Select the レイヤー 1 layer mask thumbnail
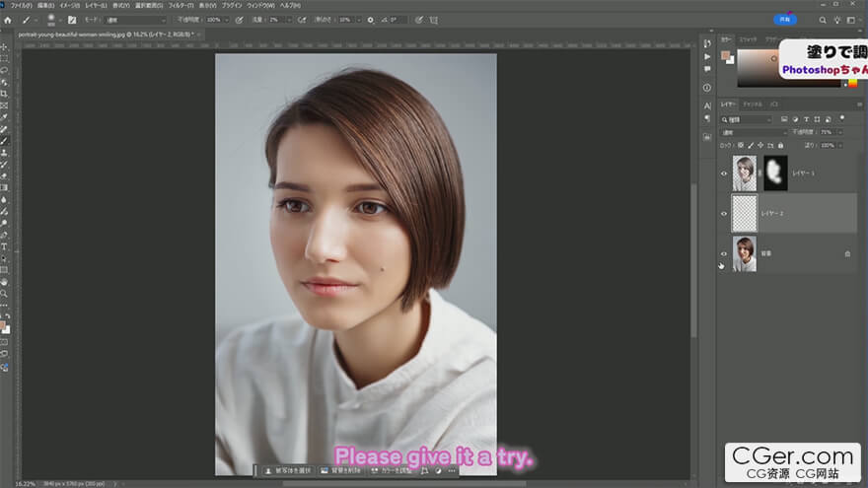 [x=776, y=173]
